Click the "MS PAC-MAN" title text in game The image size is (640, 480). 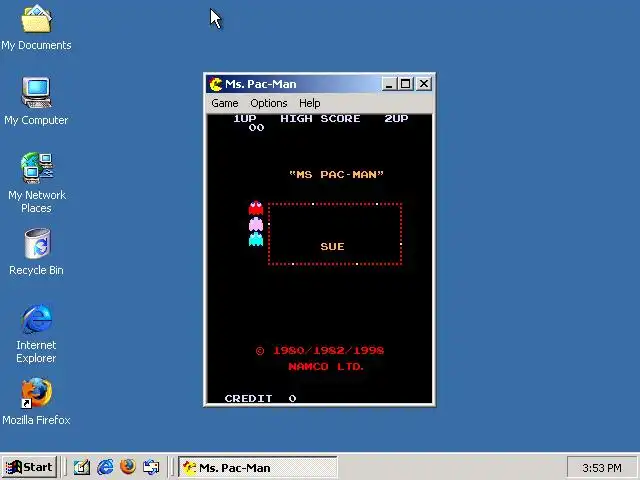pos(336,175)
